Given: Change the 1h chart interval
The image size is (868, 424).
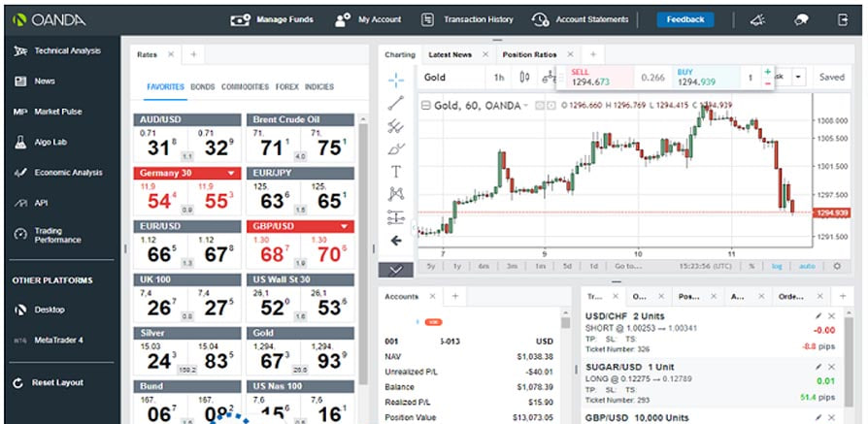Looking at the screenshot, I should point(499,78).
